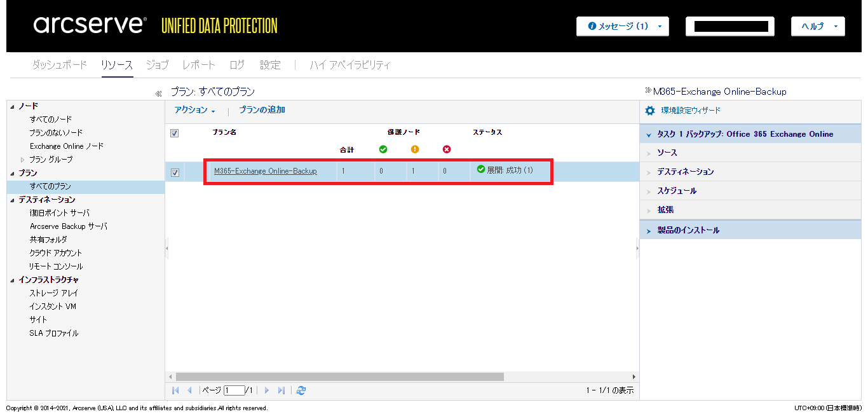Switch to the リソース tab

point(117,65)
